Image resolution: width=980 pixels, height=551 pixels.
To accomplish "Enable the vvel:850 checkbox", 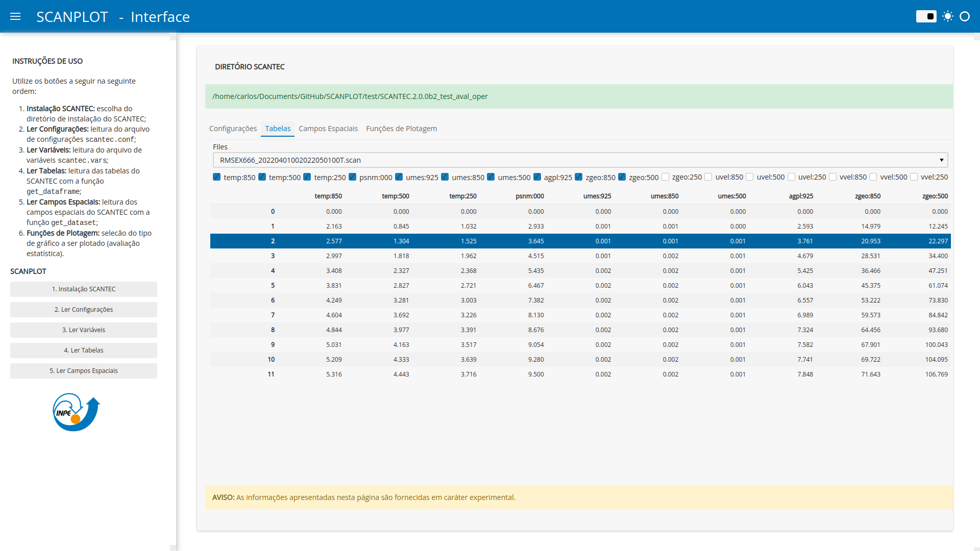I will (832, 177).
